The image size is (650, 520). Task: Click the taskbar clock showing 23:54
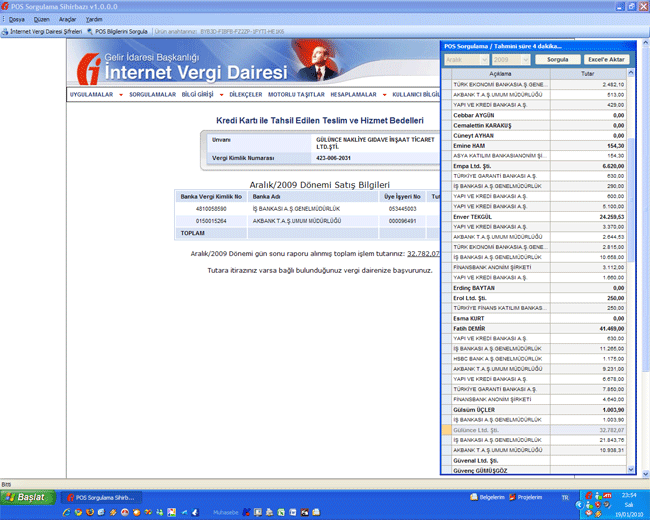[x=629, y=495]
